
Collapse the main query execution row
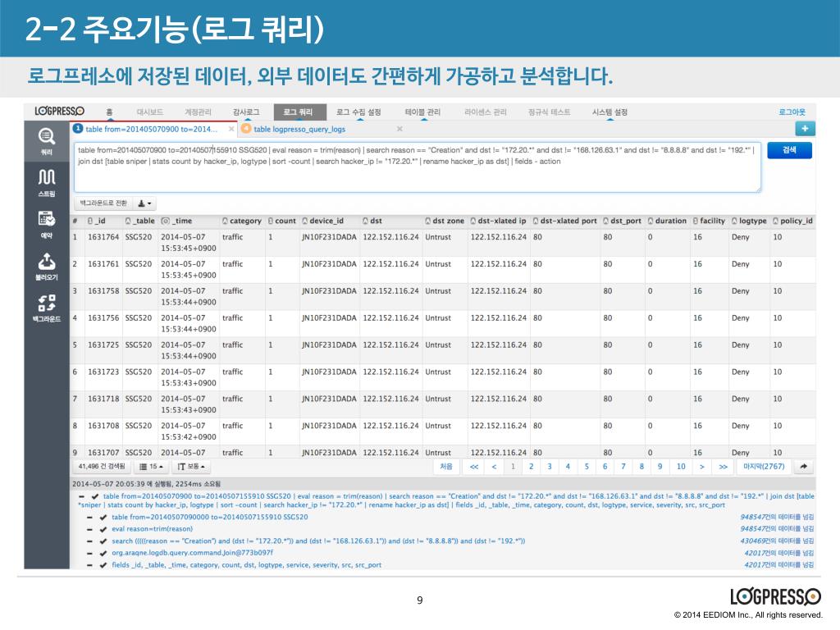coord(81,496)
